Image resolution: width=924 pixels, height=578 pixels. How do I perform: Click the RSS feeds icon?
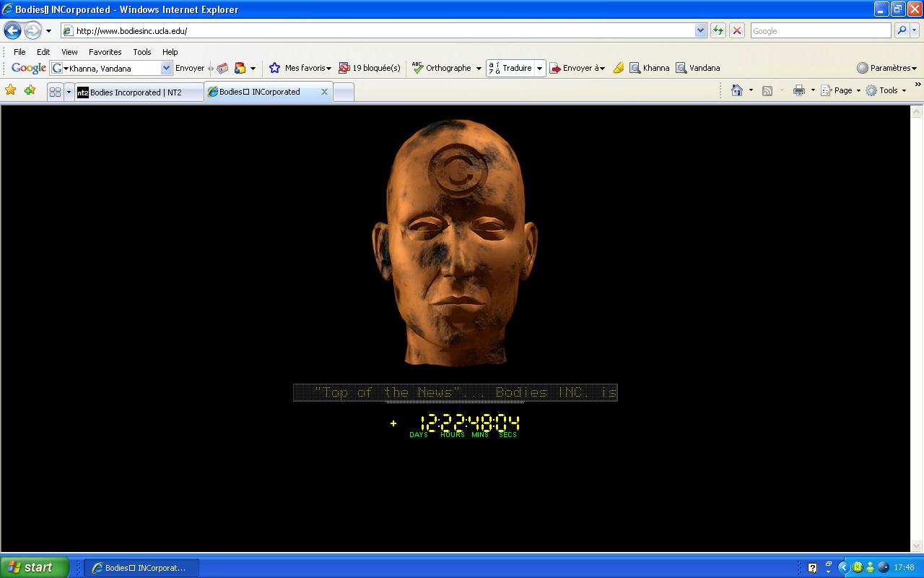pos(767,90)
